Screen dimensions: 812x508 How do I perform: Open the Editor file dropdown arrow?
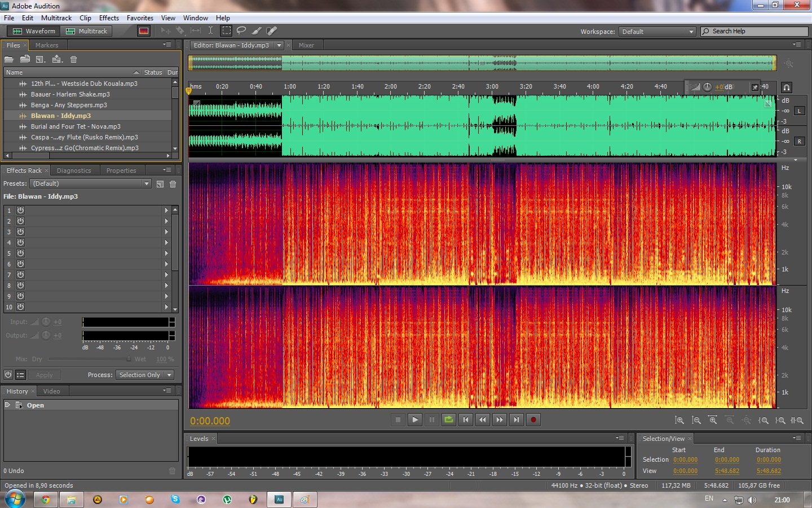click(279, 45)
